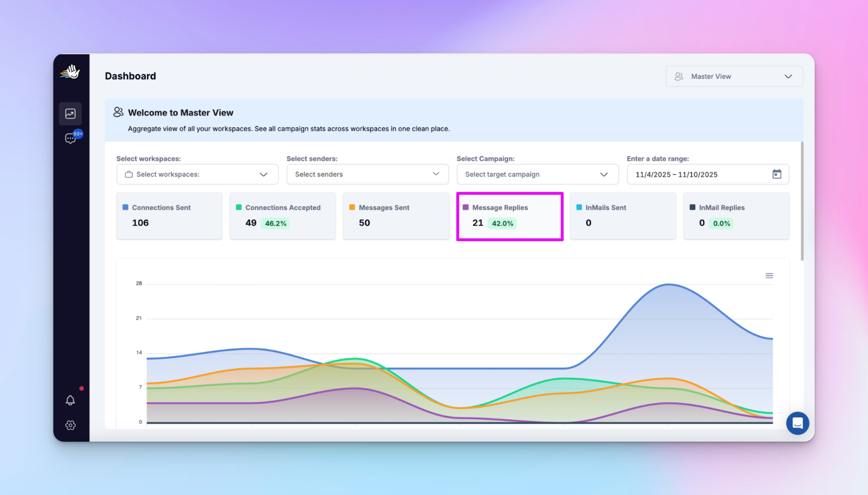Expand the Select target campaign dropdown
The width and height of the screenshot is (868, 495).
click(537, 174)
